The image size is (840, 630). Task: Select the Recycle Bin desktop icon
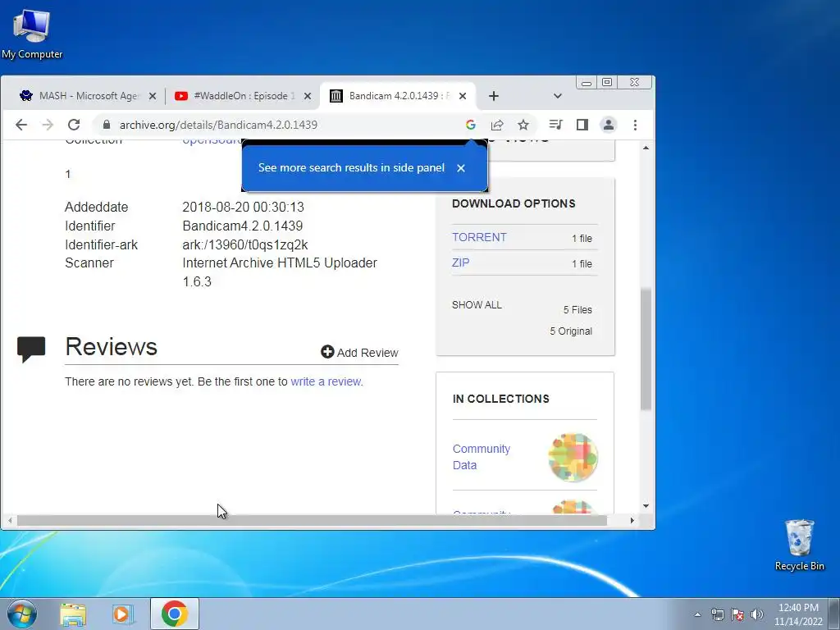click(x=799, y=545)
